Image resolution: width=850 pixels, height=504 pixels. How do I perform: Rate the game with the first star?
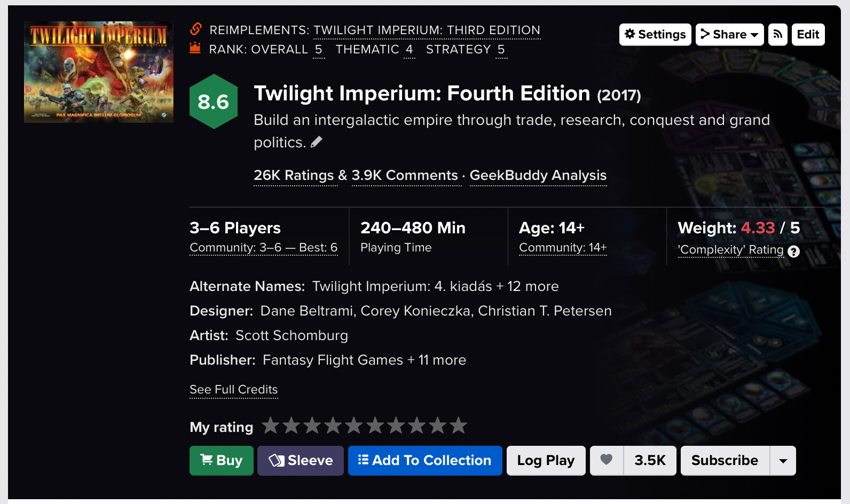[271, 426]
